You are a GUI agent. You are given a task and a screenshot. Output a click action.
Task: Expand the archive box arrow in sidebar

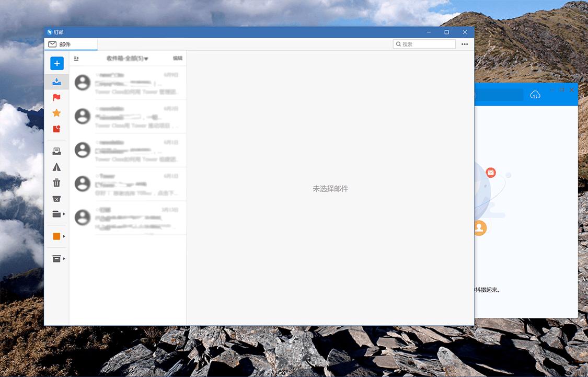click(64, 259)
